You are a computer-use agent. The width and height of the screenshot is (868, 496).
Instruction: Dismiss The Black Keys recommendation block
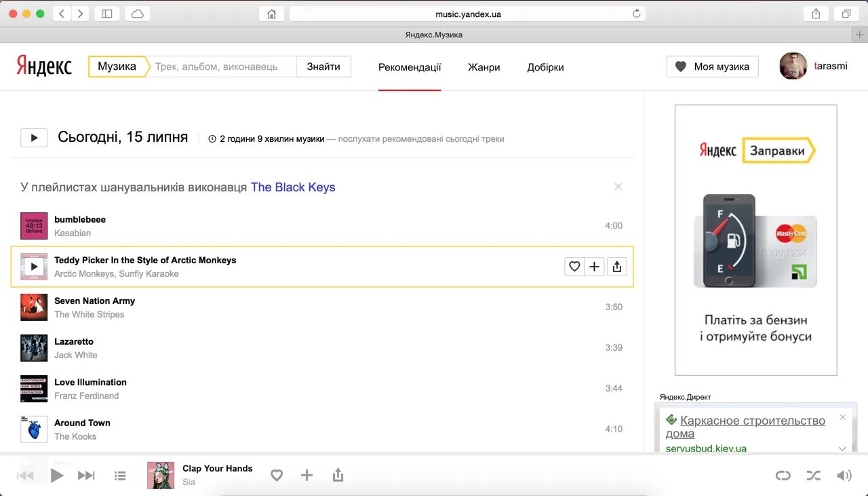pyautogui.click(x=618, y=187)
